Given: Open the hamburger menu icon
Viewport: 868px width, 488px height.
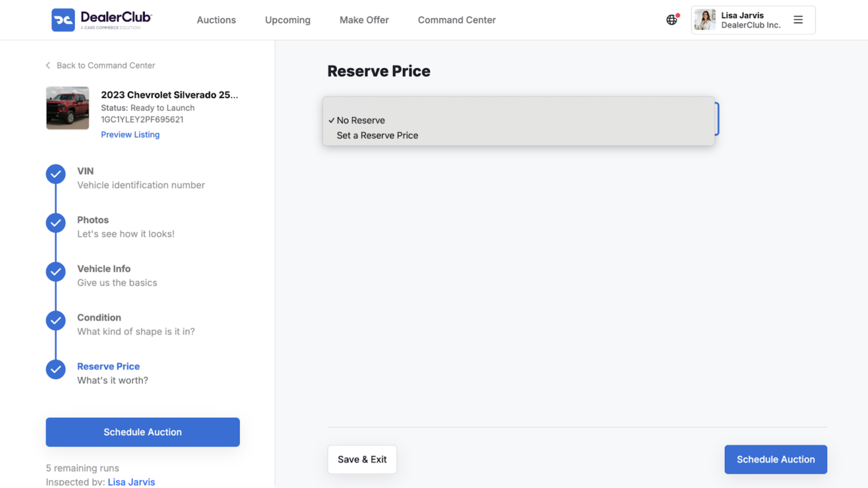Looking at the screenshot, I should click(x=798, y=20).
